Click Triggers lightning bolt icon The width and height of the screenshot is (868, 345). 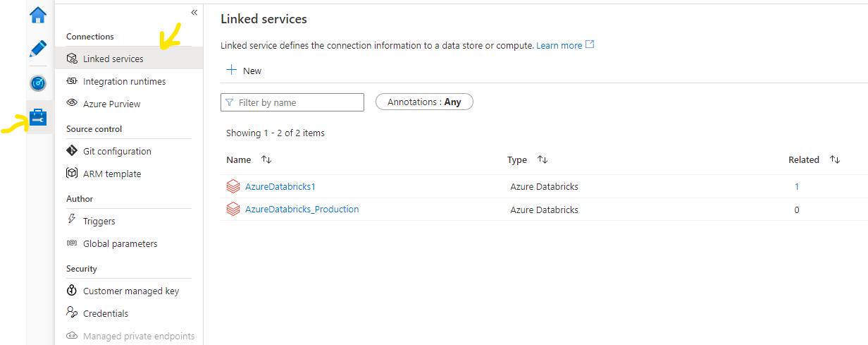coord(71,220)
